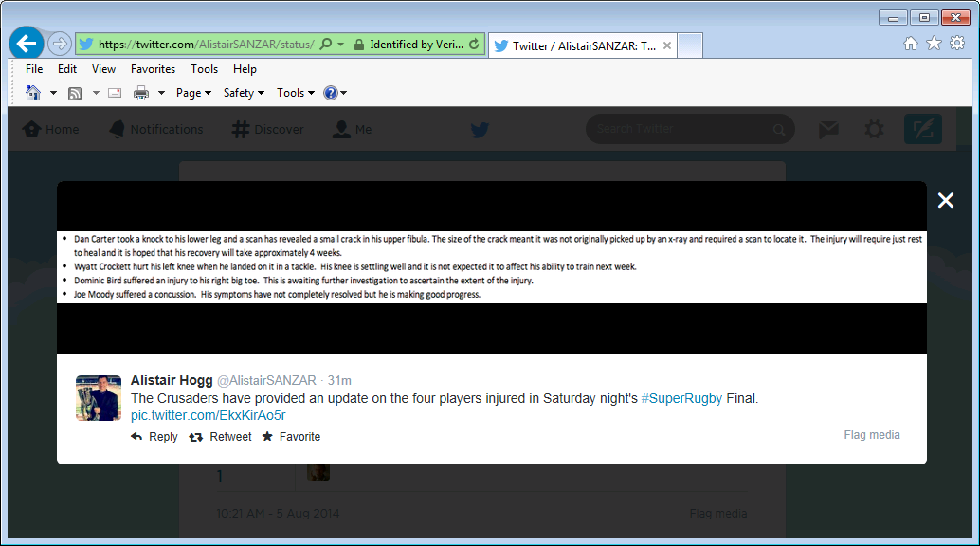Click the @AlistairSANZAR handle
The image size is (980, 546).
tap(266, 380)
